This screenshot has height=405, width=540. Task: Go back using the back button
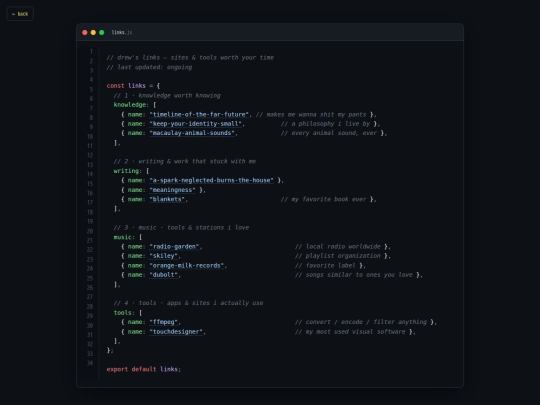pos(20,14)
